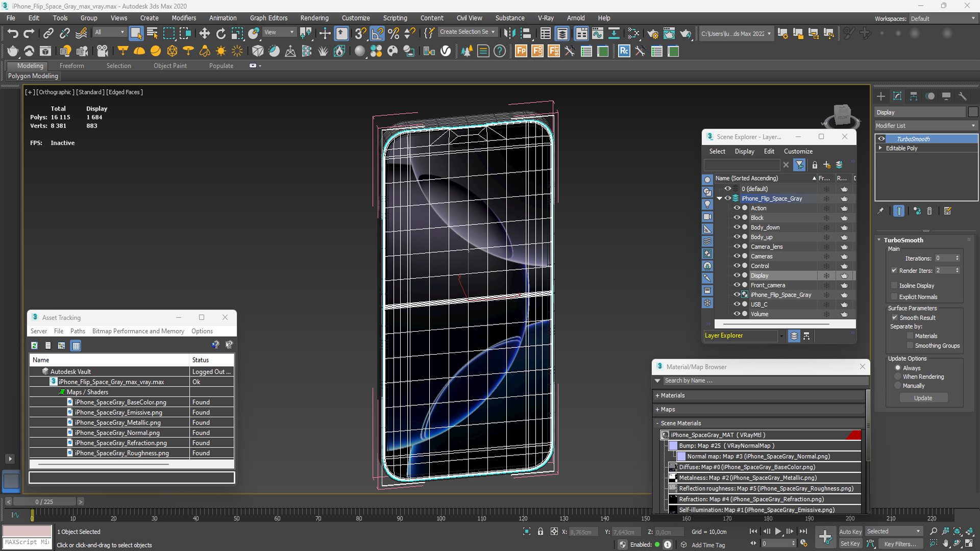Screen dimensions: 980x551
Task: Open the View reference coordinate dropdown
Action: 279,32
